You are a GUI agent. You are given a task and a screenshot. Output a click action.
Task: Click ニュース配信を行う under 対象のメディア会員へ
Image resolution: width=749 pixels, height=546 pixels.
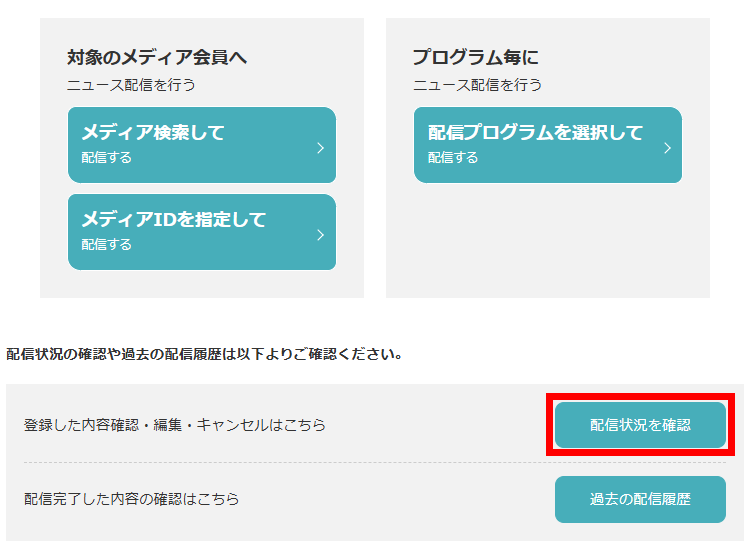(x=131, y=85)
